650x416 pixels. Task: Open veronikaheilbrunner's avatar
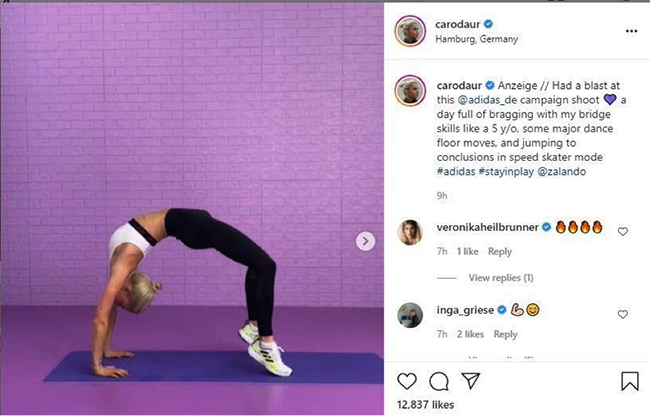(410, 232)
